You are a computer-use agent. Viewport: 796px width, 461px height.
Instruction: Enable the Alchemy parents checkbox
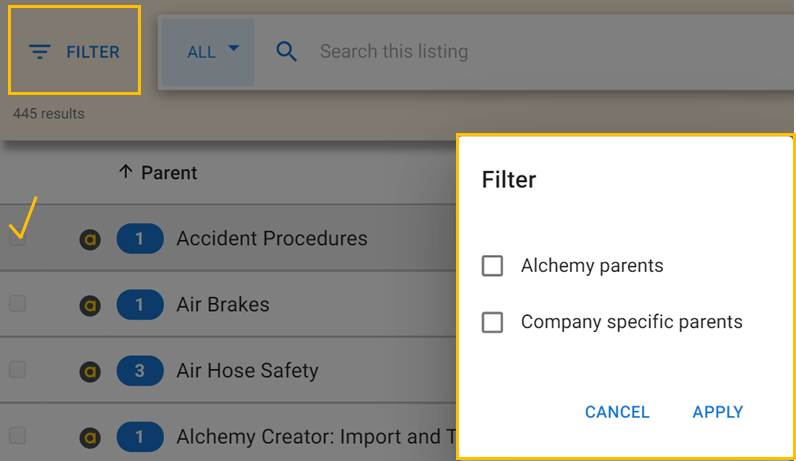tap(492, 266)
